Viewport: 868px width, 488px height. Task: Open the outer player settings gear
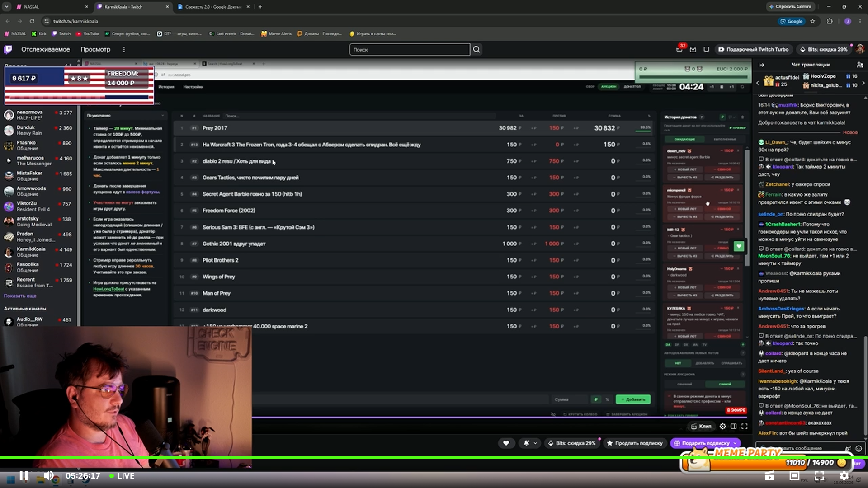(844, 476)
